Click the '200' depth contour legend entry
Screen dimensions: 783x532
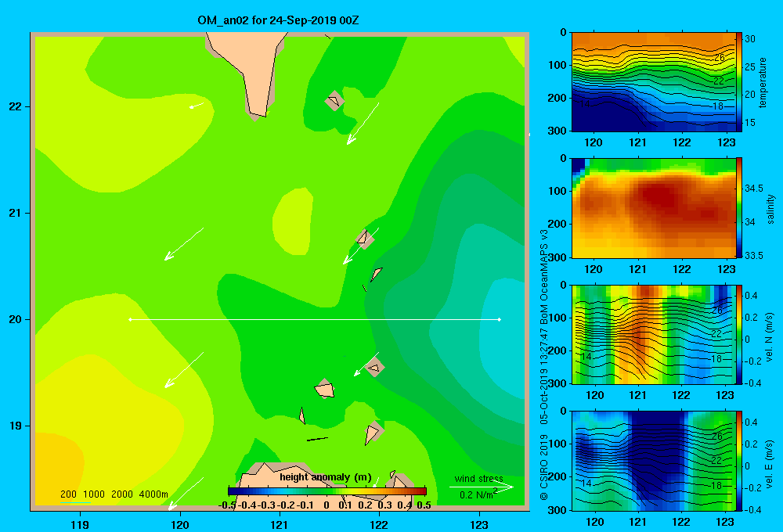(68, 494)
